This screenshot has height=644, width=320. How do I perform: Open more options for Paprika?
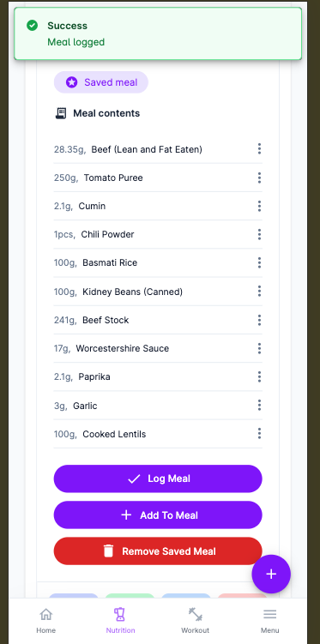coord(259,376)
